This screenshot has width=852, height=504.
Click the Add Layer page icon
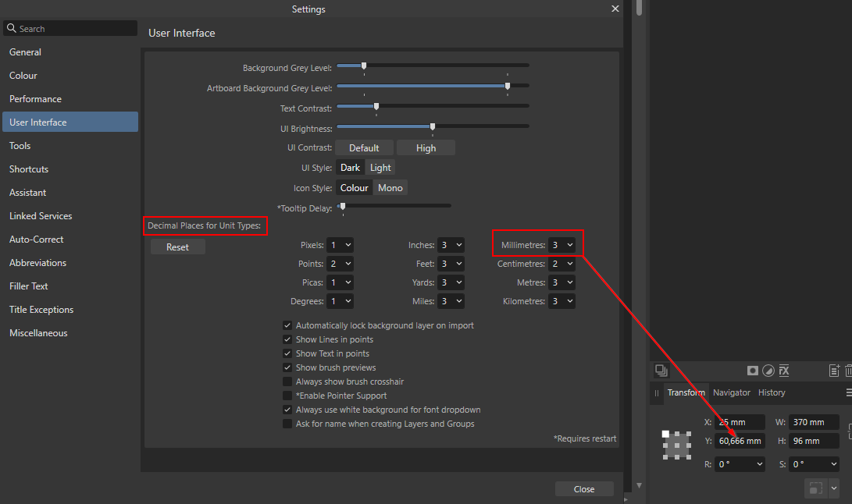834,371
